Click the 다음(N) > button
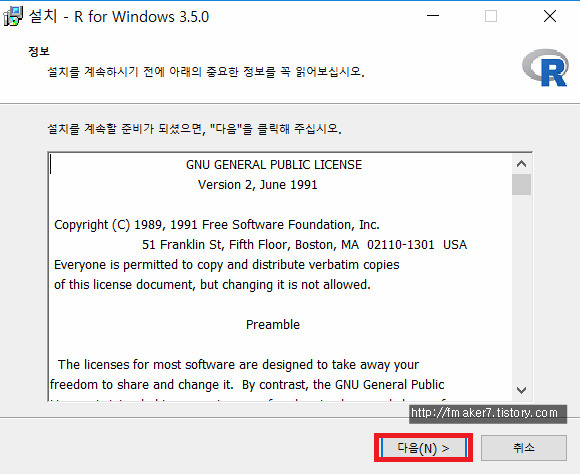580x474 pixels. (424, 448)
